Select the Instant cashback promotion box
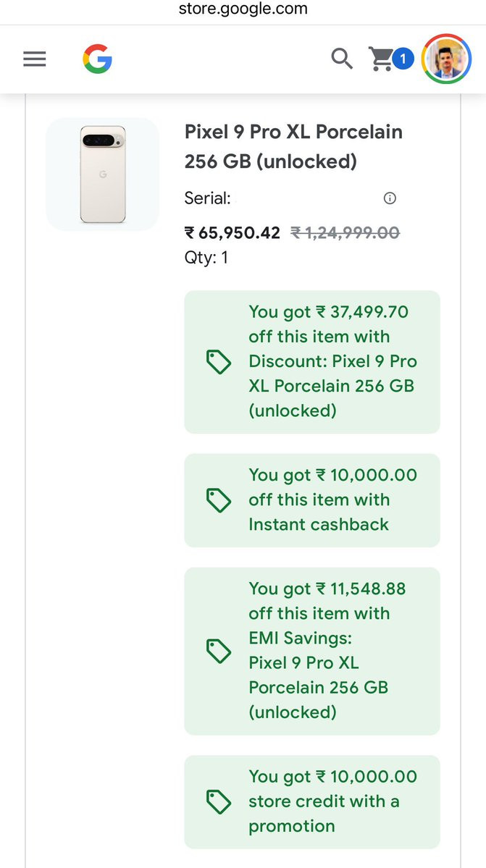 click(x=311, y=500)
